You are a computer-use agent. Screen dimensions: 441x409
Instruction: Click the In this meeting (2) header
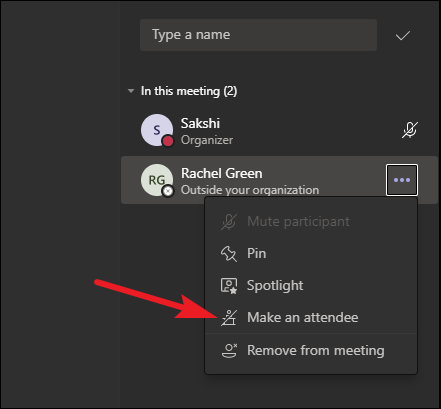coord(189,91)
